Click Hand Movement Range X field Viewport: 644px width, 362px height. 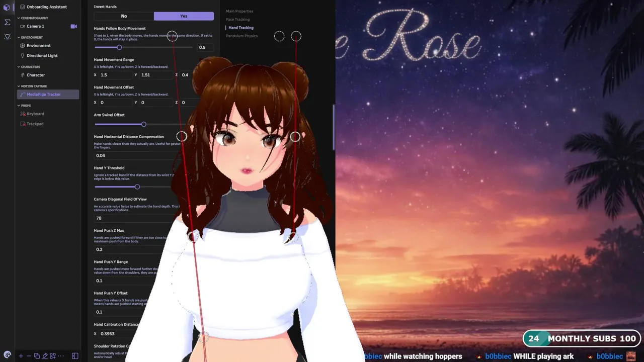[x=115, y=75]
